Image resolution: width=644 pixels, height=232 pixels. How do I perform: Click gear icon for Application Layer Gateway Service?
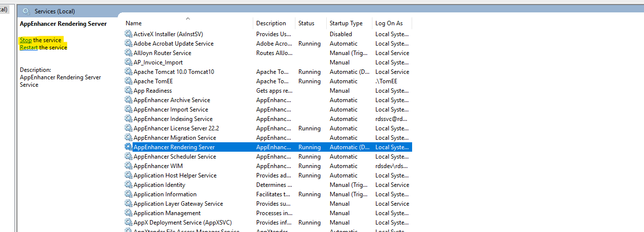(129, 204)
